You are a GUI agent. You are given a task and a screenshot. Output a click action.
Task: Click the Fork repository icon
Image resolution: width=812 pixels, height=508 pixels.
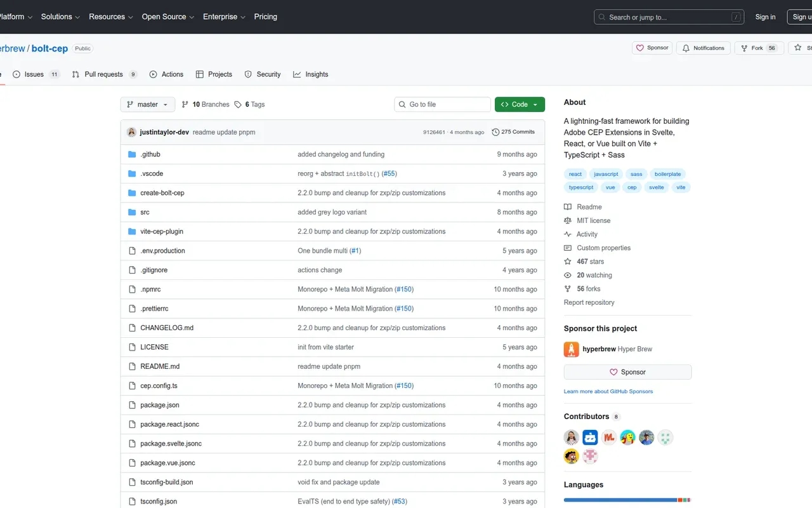pyautogui.click(x=744, y=48)
